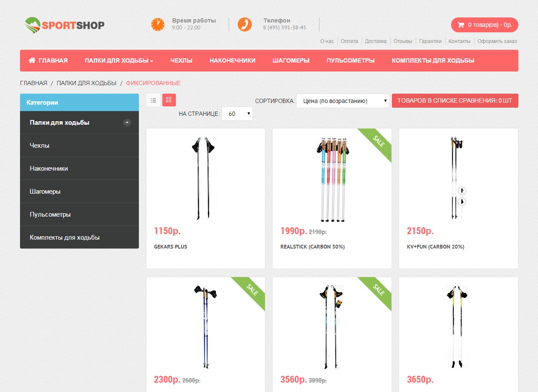Open the REALSTICK (CARBON 30%) product title
Viewport: 538px width, 392px height.
pos(313,247)
